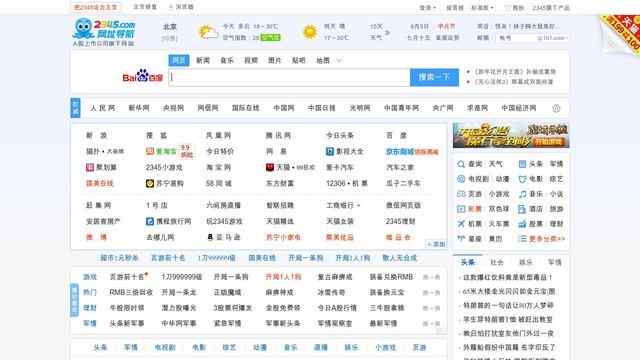Click the Baidu paw logo
This screenshot has width=640, height=360.
tap(142, 76)
